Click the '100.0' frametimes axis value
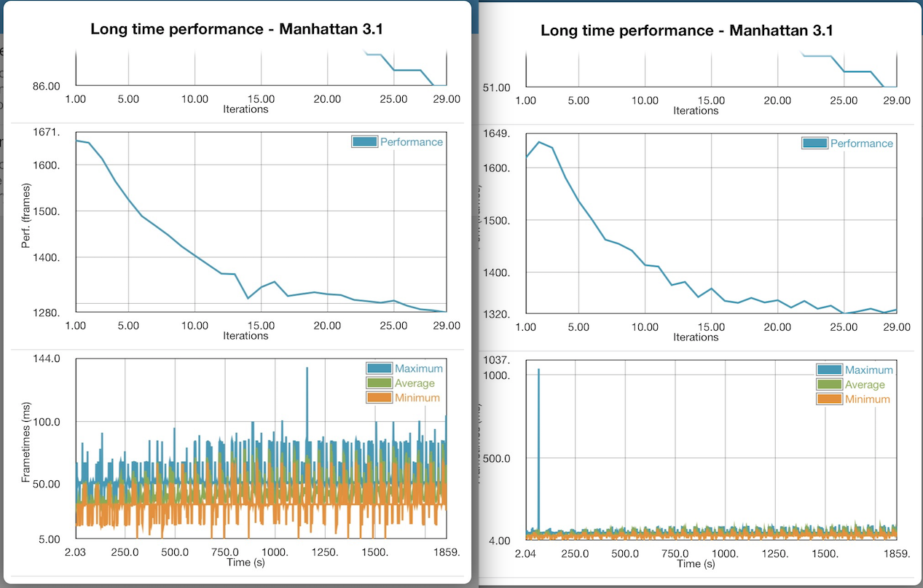This screenshot has height=588, width=923. click(46, 422)
